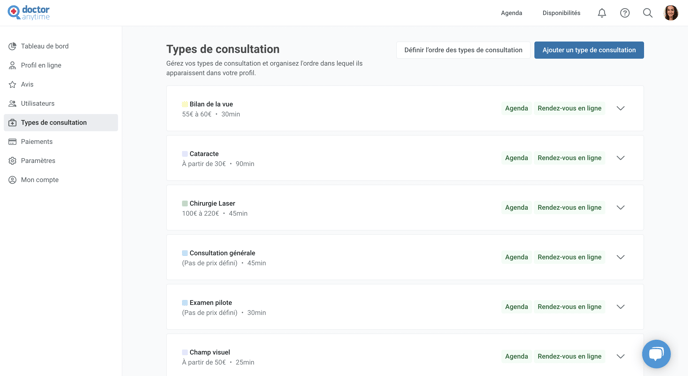The width and height of the screenshot is (688, 376).
Task: Click Définir l'ordre des types de consultation
Action: 463,50
